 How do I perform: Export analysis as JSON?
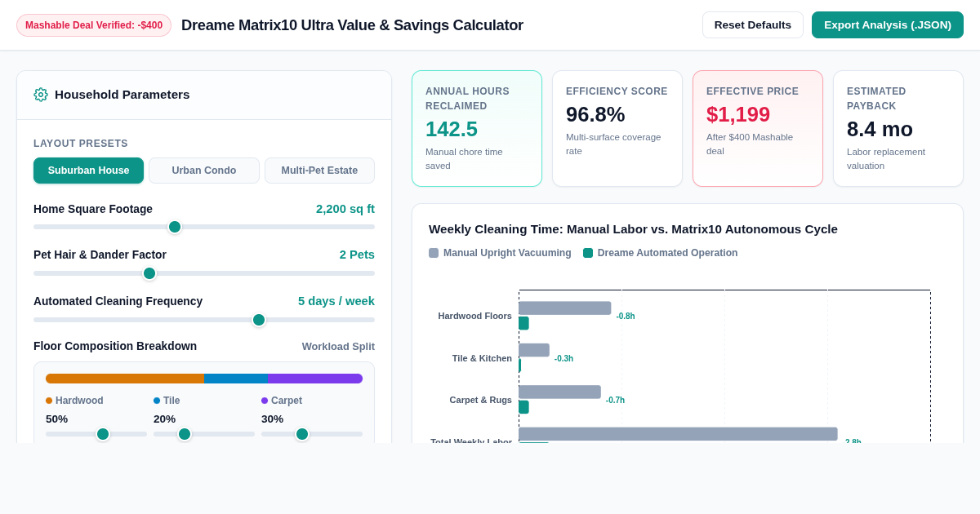pyautogui.click(x=888, y=25)
